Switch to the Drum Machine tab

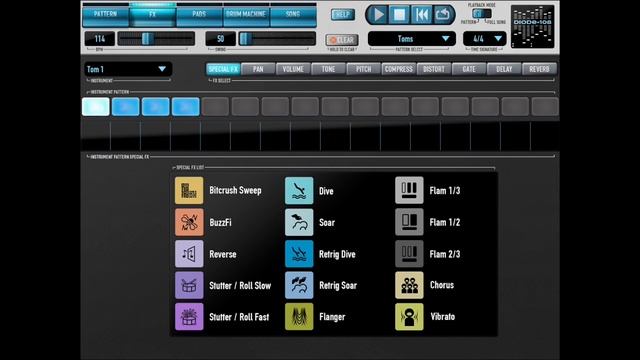coord(246,16)
